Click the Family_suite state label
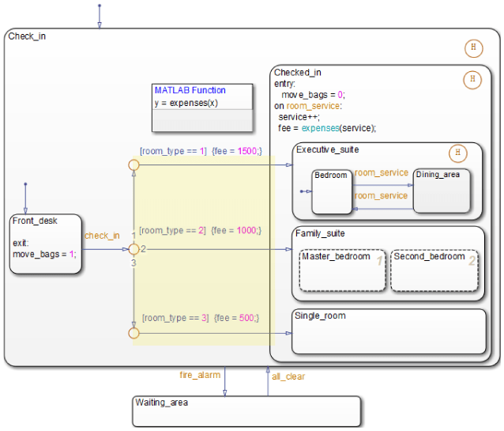This screenshot has width=504, height=431. (320, 233)
